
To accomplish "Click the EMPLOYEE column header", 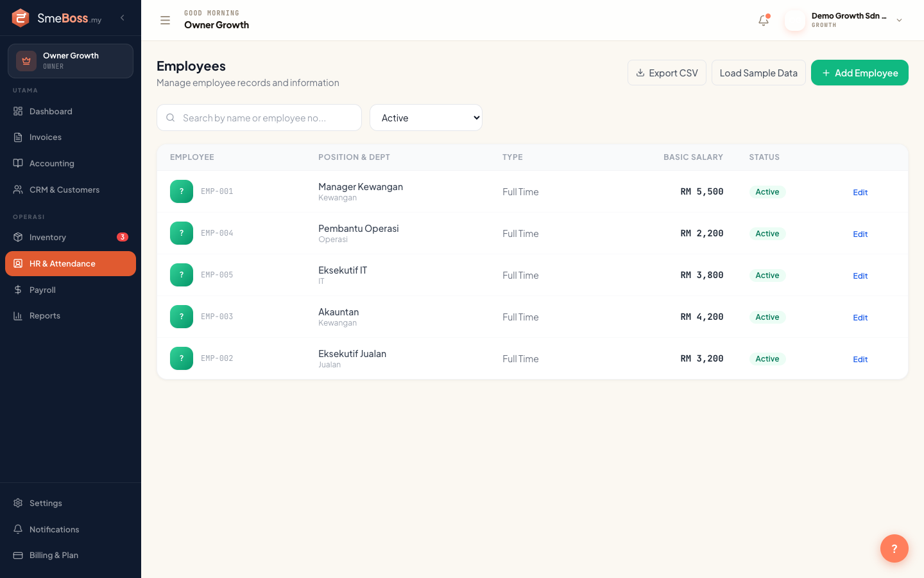I will pos(192,157).
